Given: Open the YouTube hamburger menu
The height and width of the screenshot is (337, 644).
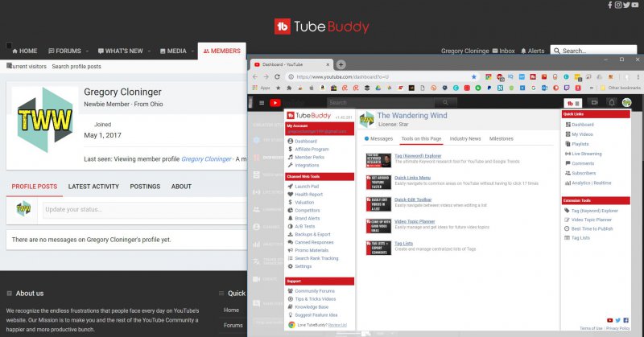Looking at the screenshot, I should click(x=261, y=103).
